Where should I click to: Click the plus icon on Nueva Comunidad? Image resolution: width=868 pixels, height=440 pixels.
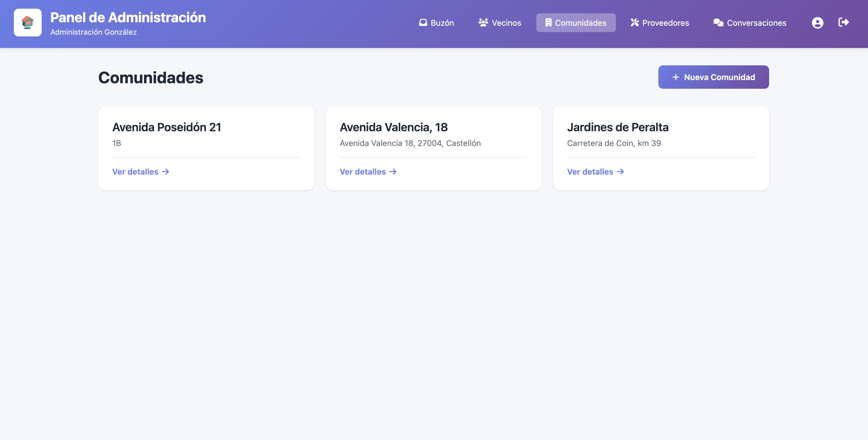[x=675, y=77]
